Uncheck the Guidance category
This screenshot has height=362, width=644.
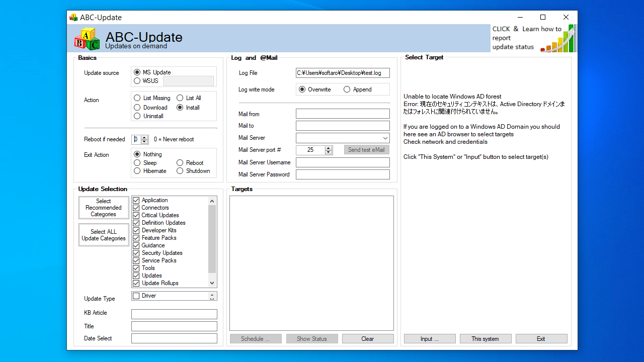[x=136, y=245]
